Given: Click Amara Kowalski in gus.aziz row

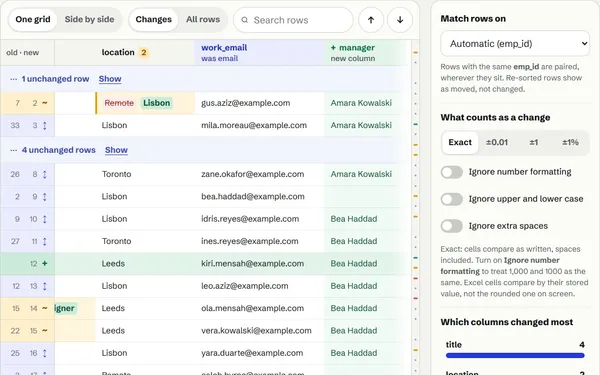Looking at the screenshot, I should click(361, 103).
